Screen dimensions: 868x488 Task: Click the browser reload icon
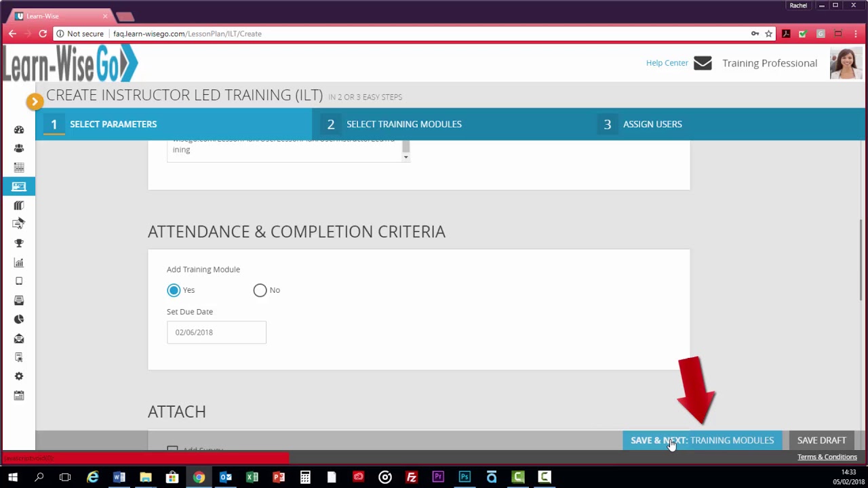[x=43, y=33]
